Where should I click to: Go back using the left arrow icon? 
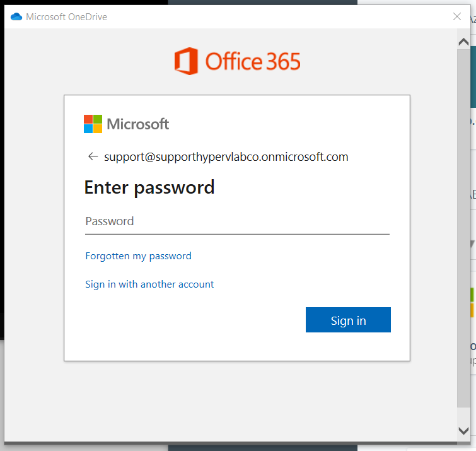(x=93, y=156)
